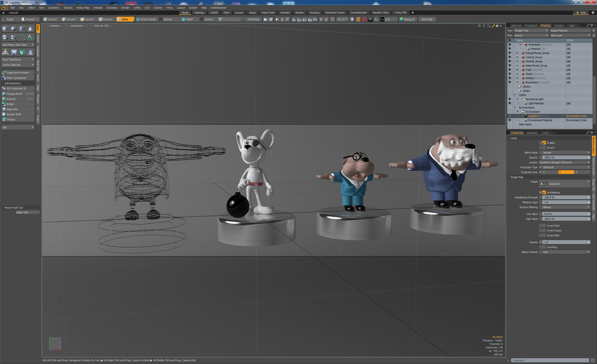The image size is (597, 364).
Task: Click the Curve drawing tool
Action: [x=22, y=37]
